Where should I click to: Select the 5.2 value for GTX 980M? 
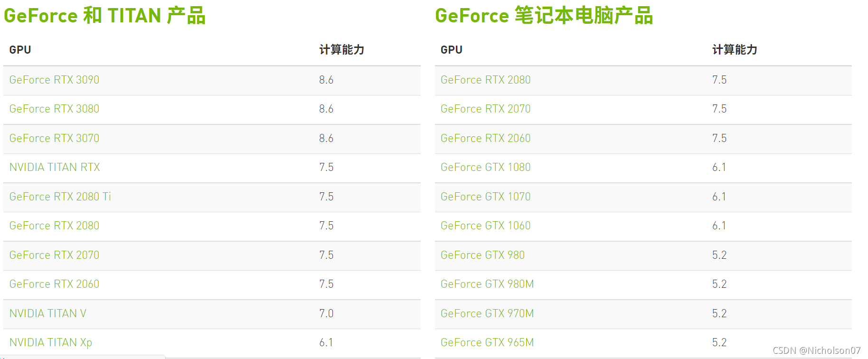click(x=719, y=284)
